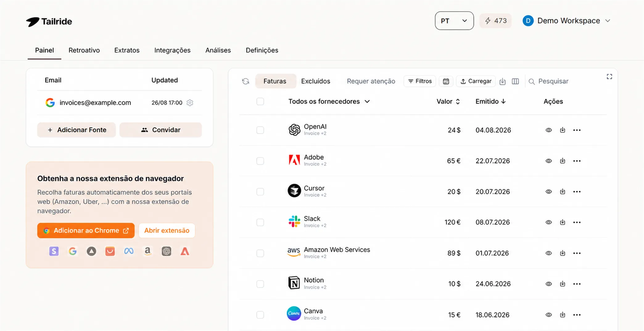Click Abrir extensão button
644x331 pixels.
[167, 231]
